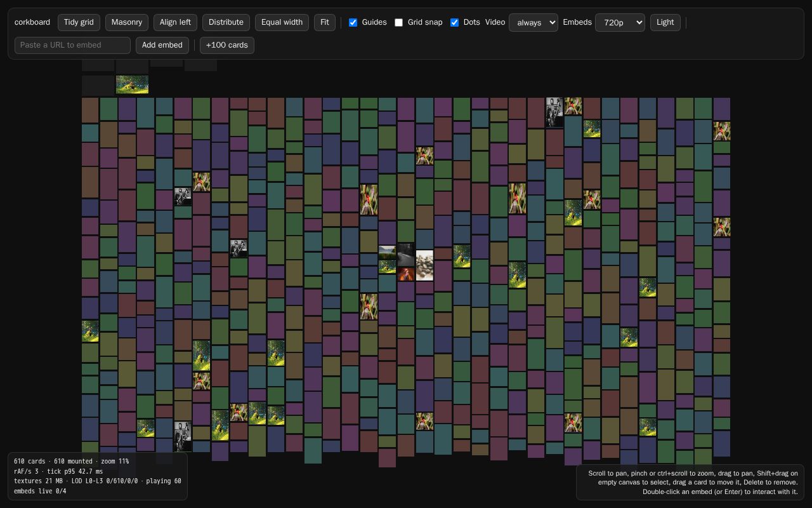Apply the Masonry layout
The height and width of the screenshot is (508, 812).
click(127, 22)
